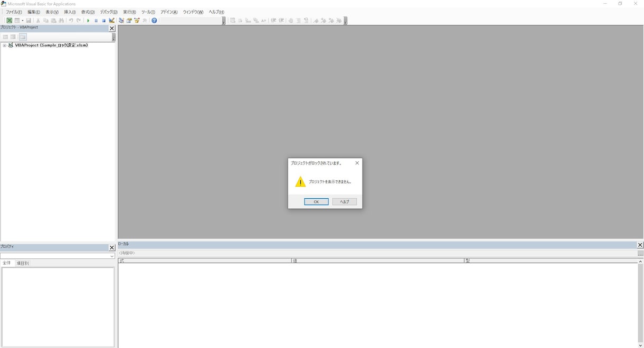
Task: Close the プロパティ pane
Action: click(x=112, y=248)
